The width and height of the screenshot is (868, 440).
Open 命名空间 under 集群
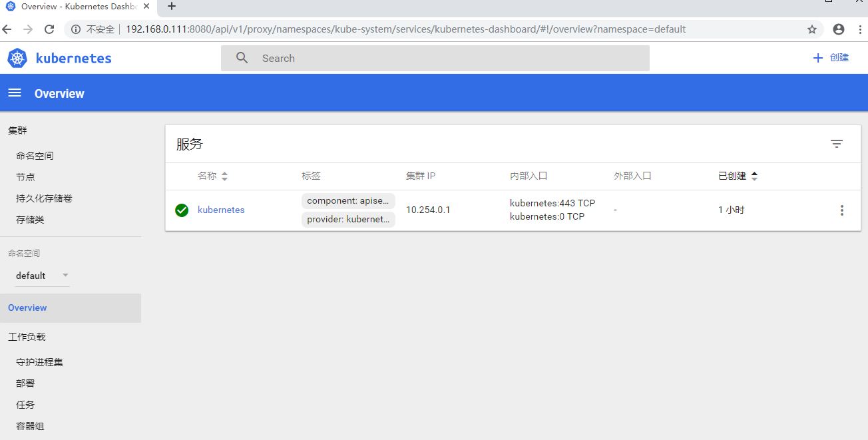point(35,156)
